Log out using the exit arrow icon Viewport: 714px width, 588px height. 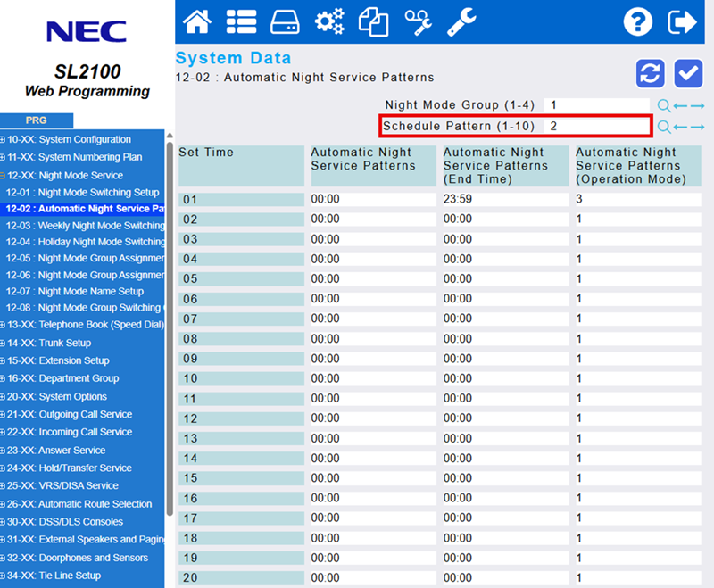(x=683, y=21)
